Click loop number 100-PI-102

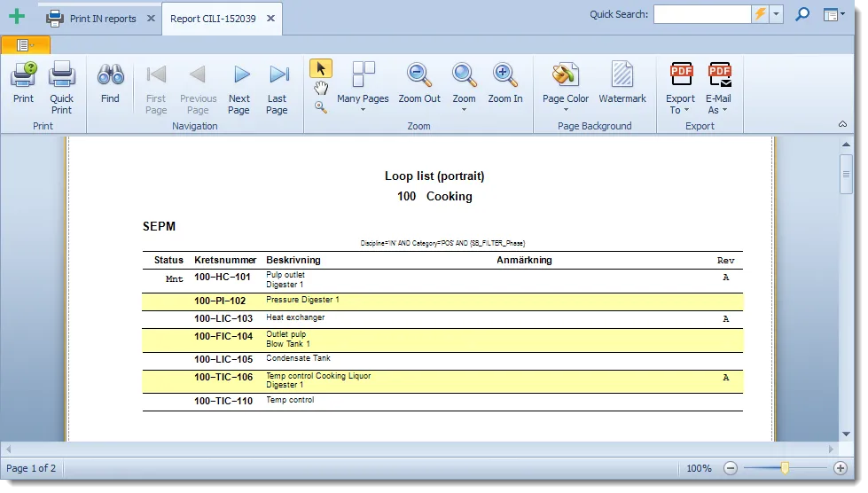tap(220, 301)
